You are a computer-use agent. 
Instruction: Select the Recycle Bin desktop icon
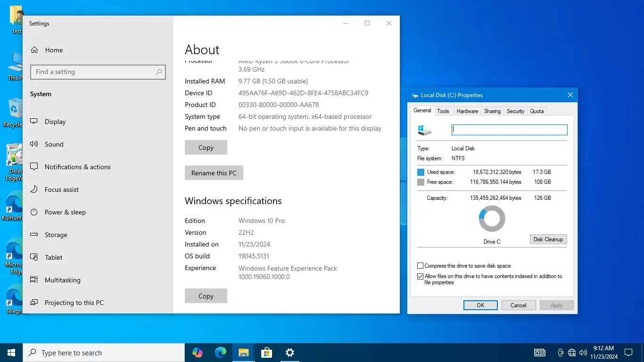[x=14, y=113]
